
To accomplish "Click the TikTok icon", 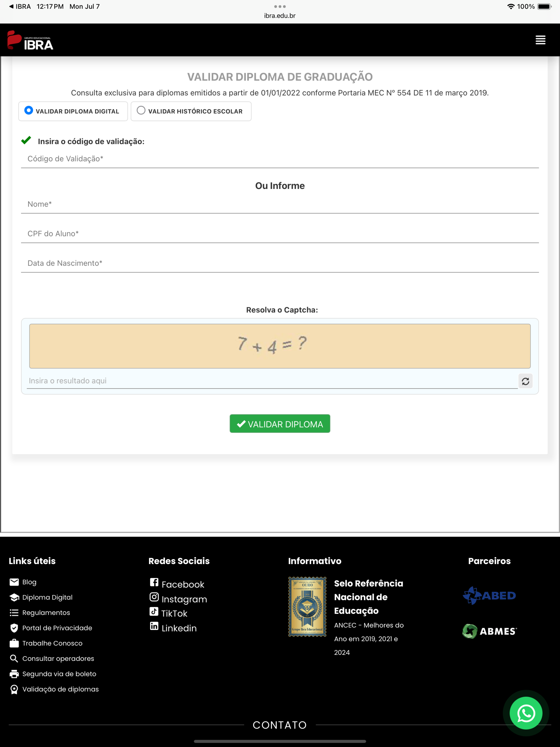I will pyautogui.click(x=154, y=611).
